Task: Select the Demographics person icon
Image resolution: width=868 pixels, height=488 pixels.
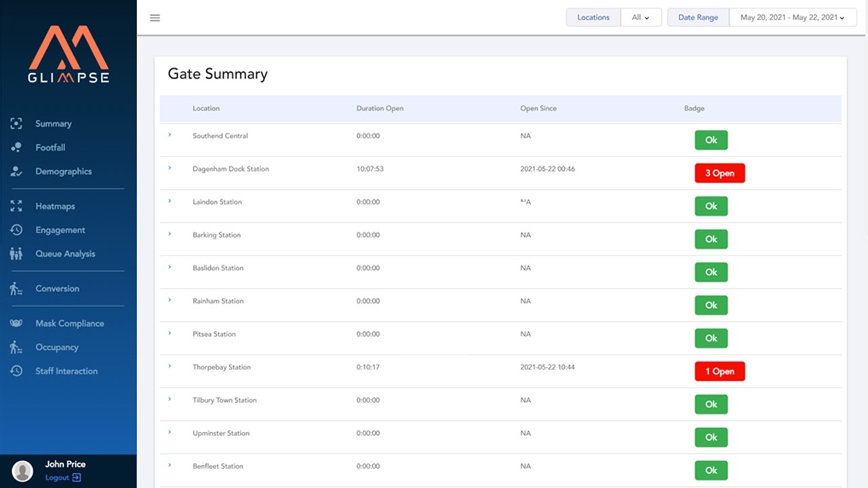Action: [x=16, y=171]
